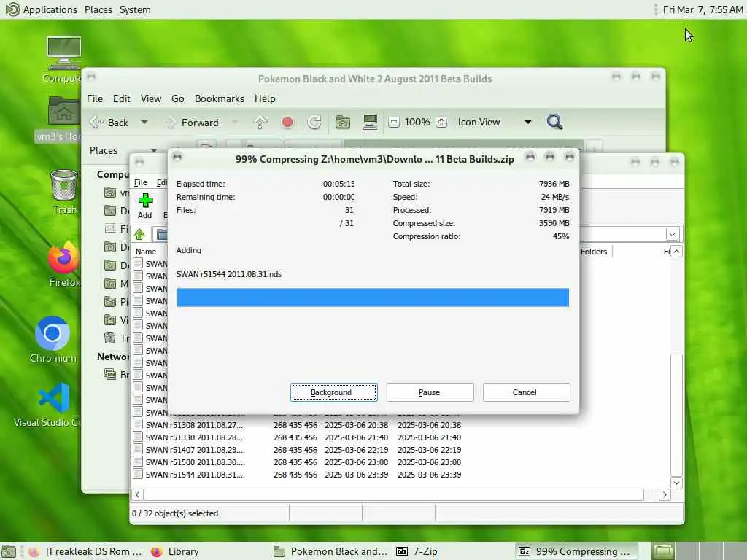Open Edit menu in file manager
This screenshot has height=560, width=747.
tap(122, 98)
